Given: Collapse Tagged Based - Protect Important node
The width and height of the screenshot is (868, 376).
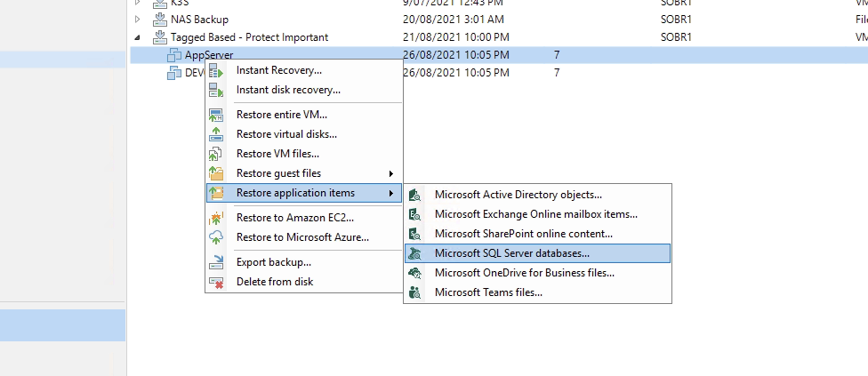Looking at the screenshot, I should point(138,37).
